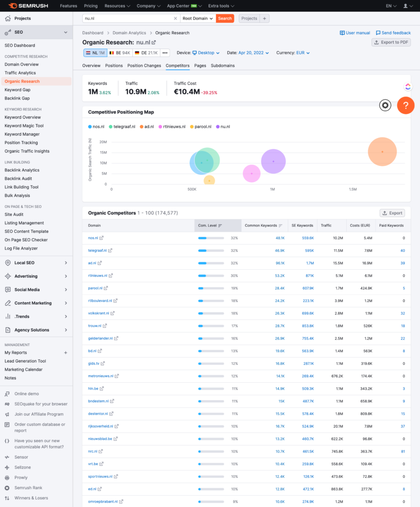The height and width of the screenshot is (507, 420).
Task: Click the Send feedback chat icon
Action: pyautogui.click(x=378, y=33)
